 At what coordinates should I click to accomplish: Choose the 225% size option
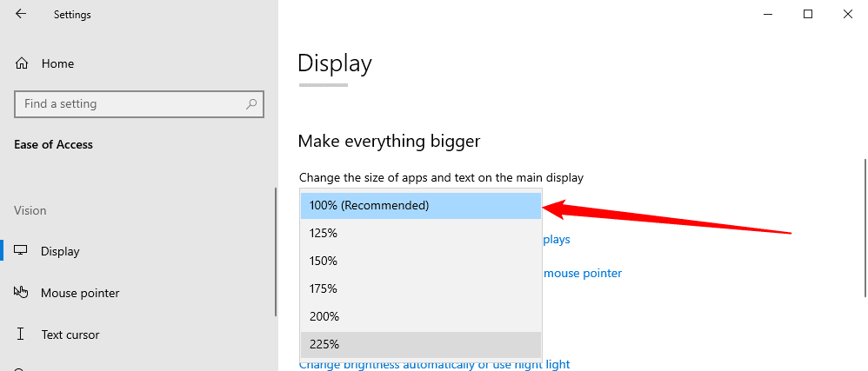pos(421,344)
